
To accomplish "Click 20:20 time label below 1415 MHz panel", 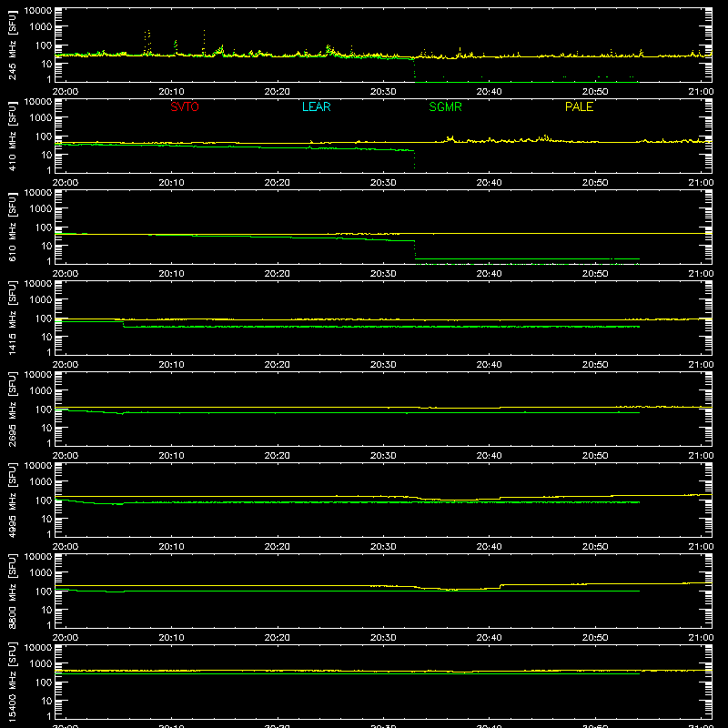I will 278,365.
